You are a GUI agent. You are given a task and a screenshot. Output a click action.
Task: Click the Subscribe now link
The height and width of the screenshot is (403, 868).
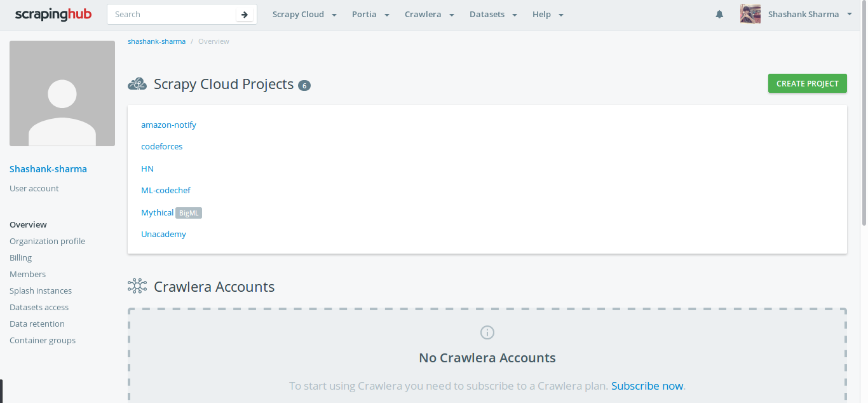coord(647,386)
